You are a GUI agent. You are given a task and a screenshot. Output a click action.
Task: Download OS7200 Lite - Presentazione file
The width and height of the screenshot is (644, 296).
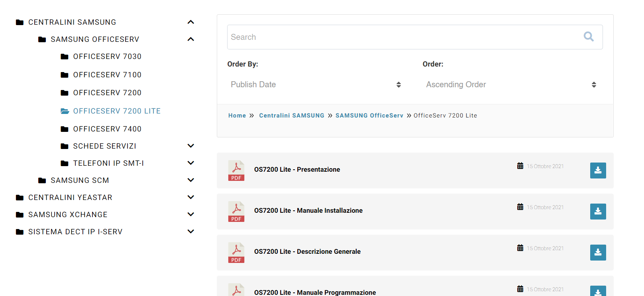point(598,171)
